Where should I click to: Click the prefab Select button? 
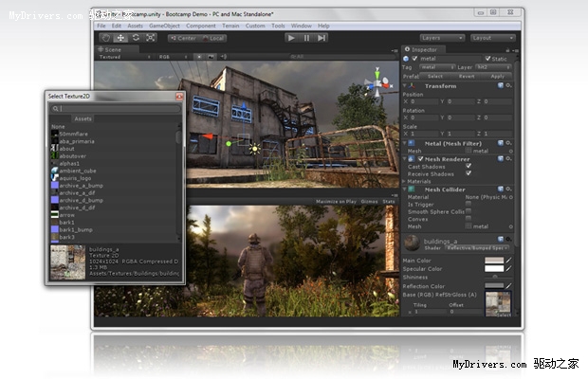435,76
